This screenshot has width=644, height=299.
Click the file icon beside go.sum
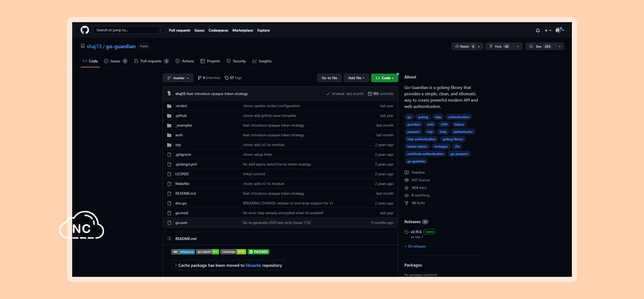coord(169,223)
